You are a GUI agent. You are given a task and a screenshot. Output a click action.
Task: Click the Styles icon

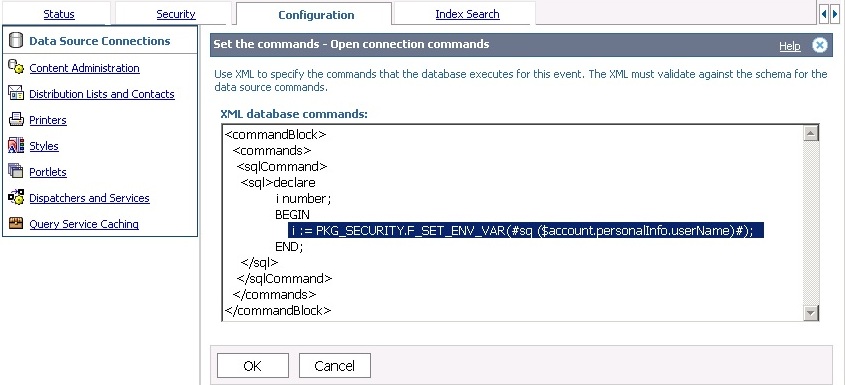16,146
